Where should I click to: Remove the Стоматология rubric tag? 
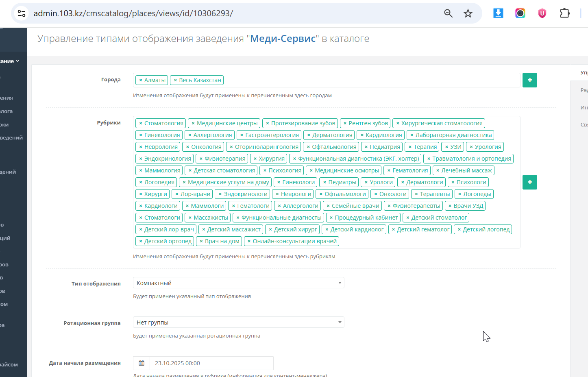click(141, 124)
